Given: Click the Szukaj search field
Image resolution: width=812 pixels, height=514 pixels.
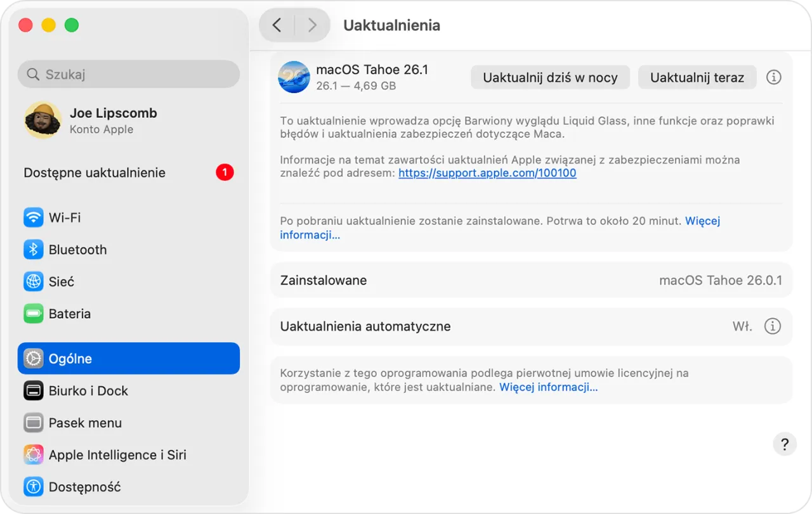Looking at the screenshot, I should (128, 74).
